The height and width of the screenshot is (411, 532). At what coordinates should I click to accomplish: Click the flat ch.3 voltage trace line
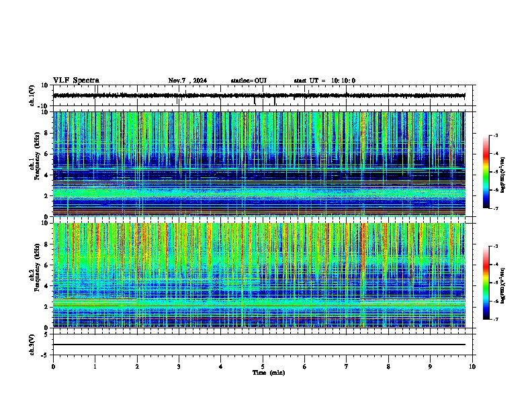(x=259, y=345)
